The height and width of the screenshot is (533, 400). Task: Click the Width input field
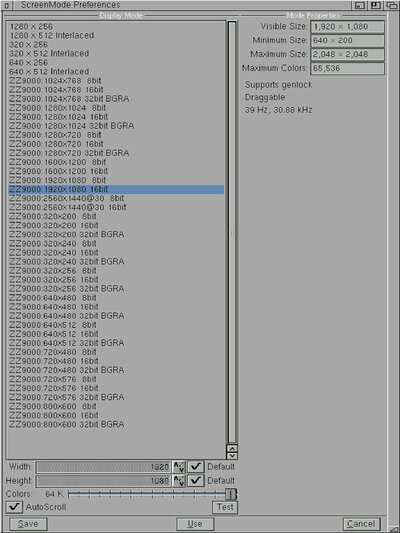pyautogui.click(x=103, y=467)
